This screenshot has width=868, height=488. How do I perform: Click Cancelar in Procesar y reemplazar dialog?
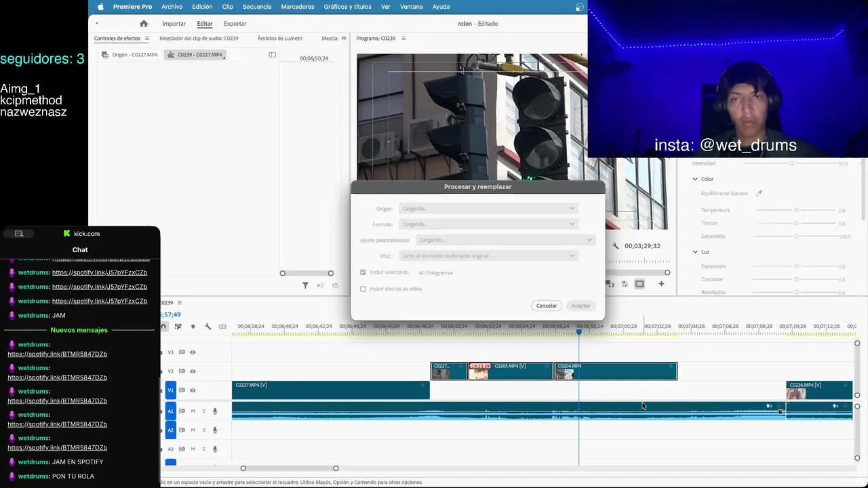coord(547,306)
